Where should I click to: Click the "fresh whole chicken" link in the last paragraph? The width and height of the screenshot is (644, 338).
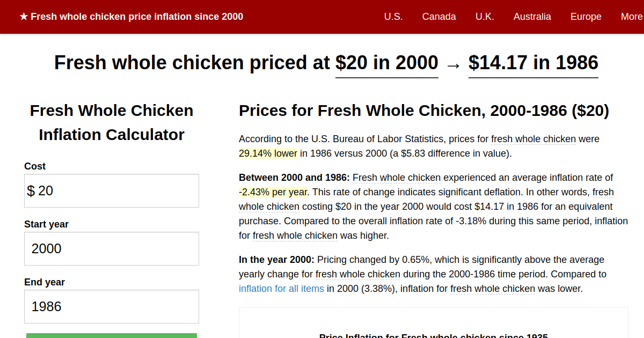point(492,289)
